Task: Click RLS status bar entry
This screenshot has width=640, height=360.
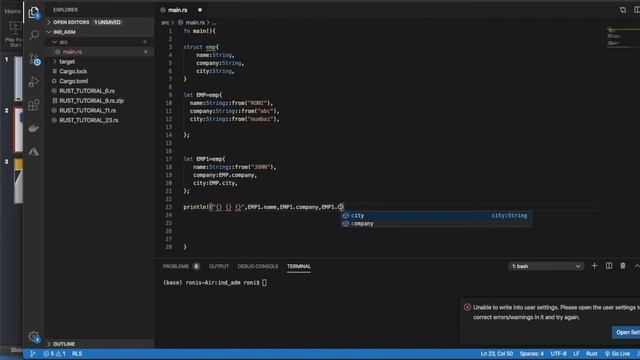Action: coord(77,353)
